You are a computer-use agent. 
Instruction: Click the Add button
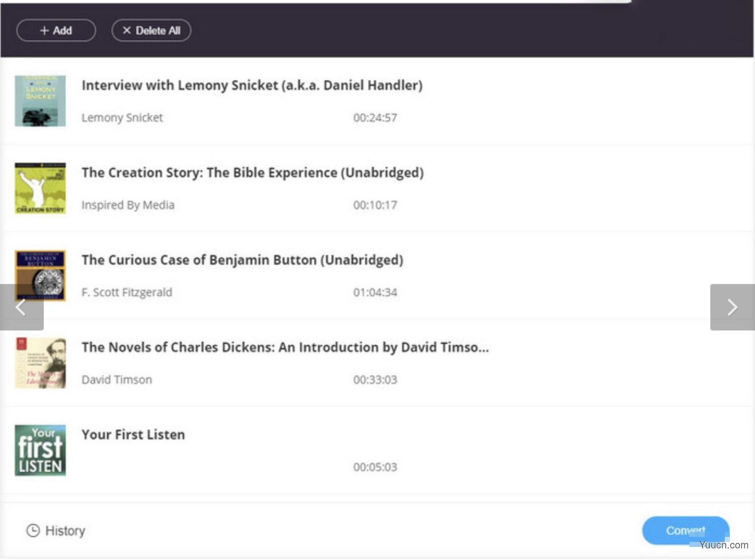pos(56,30)
